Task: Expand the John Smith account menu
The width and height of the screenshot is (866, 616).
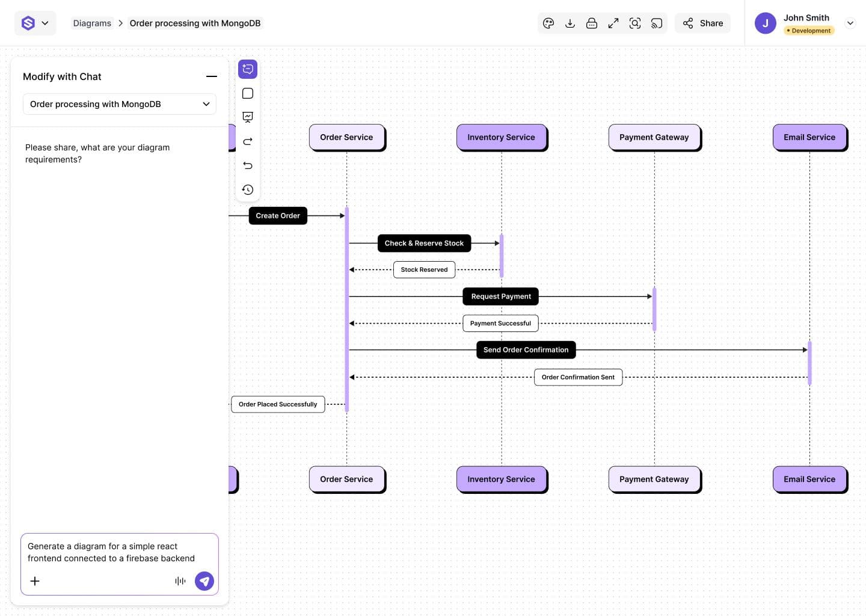Action: [850, 23]
